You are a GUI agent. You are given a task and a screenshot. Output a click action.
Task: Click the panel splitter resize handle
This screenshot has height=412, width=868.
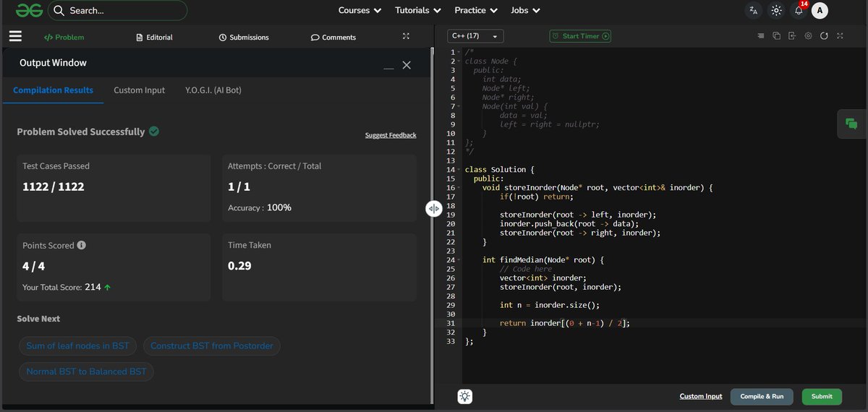(433, 208)
